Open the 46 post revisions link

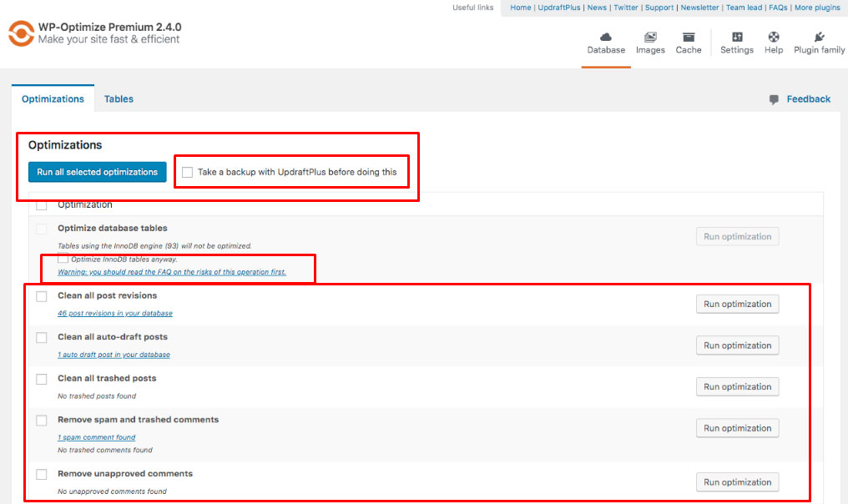coord(115,313)
